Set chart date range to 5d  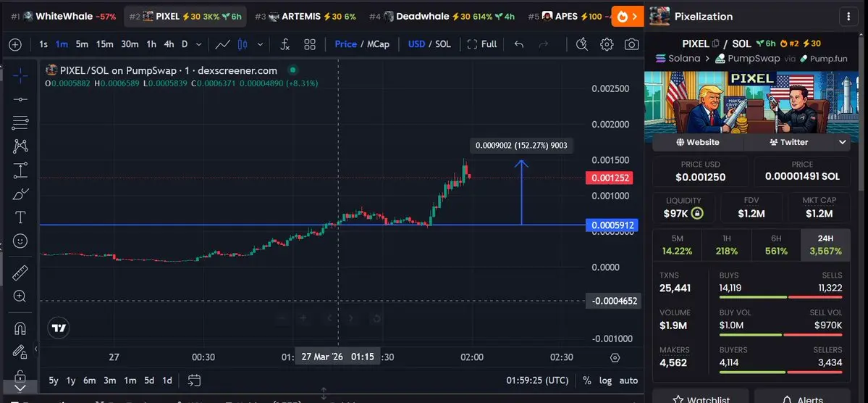(x=149, y=381)
